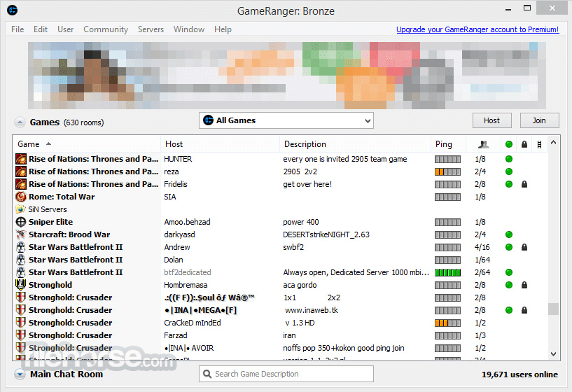Click the green dot on HUNTER's room
The image size is (572, 392).
click(x=509, y=159)
